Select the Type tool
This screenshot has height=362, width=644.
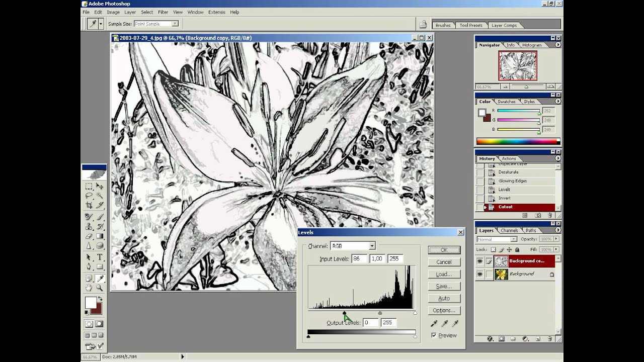[x=100, y=257]
